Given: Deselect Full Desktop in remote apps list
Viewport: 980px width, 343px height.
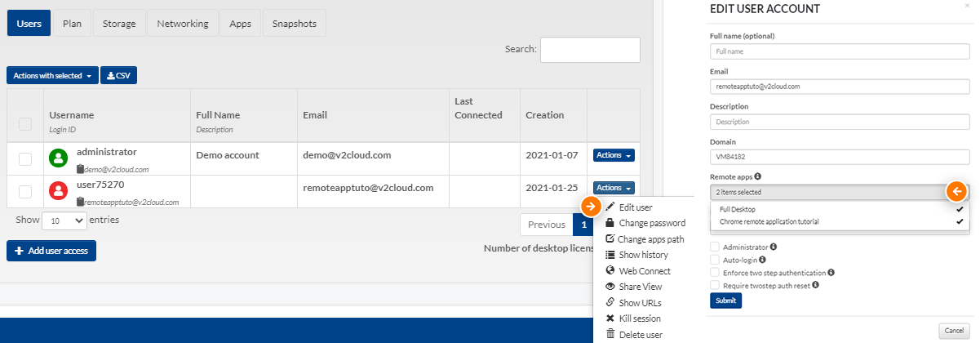Looking at the screenshot, I should 840,210.
